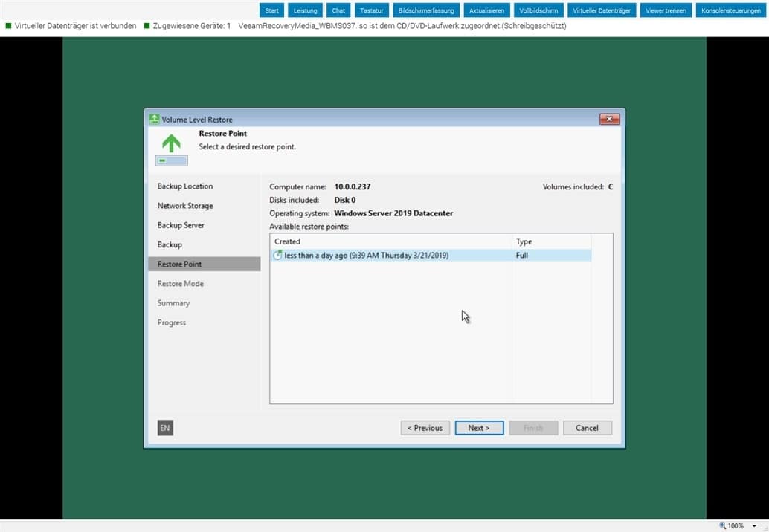Close the Volume Level Restore dialog
Screen dimensions: 769x532
tap(609, 119)
